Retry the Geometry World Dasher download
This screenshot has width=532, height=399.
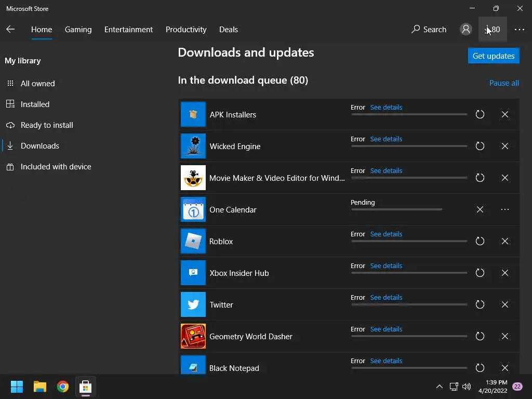point(480,336)
